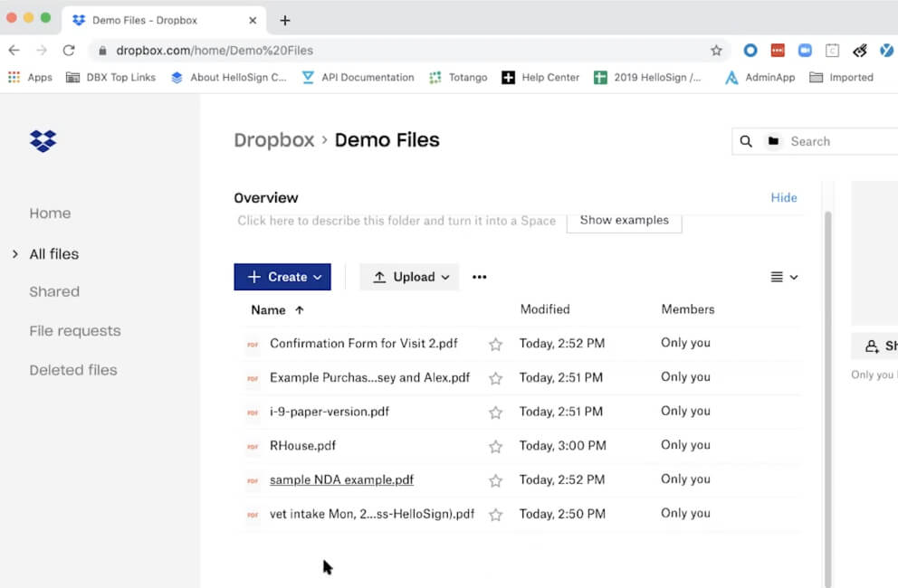Click the search magnifier icon
The width and height of the screenshot is (898, 588).
pos(746,141)
